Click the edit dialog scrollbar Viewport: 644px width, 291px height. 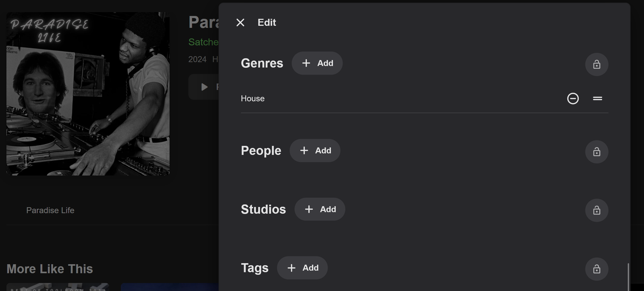(x=628, y=277)
